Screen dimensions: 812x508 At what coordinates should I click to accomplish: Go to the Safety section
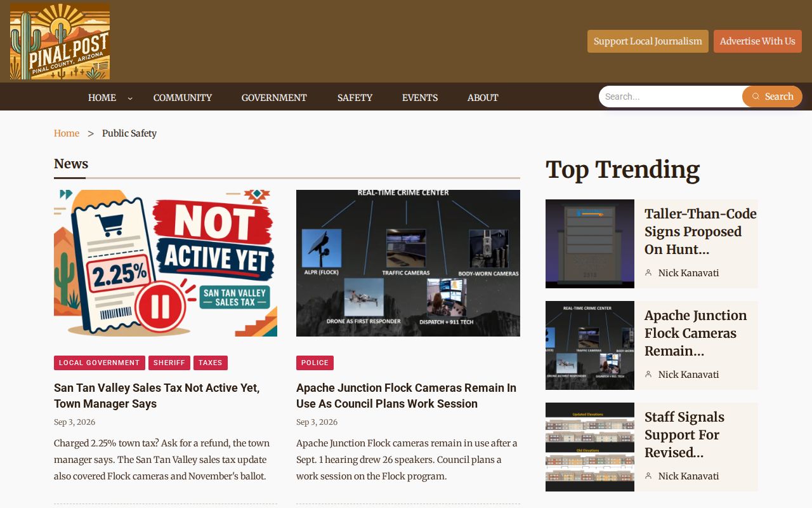(355, 98)
